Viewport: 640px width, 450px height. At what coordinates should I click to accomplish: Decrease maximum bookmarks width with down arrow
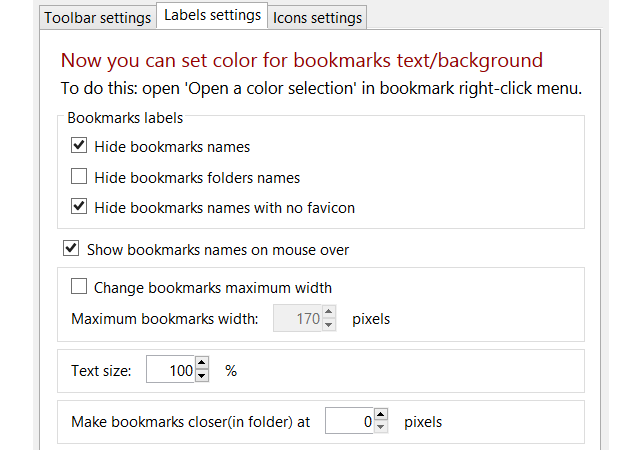330,326
